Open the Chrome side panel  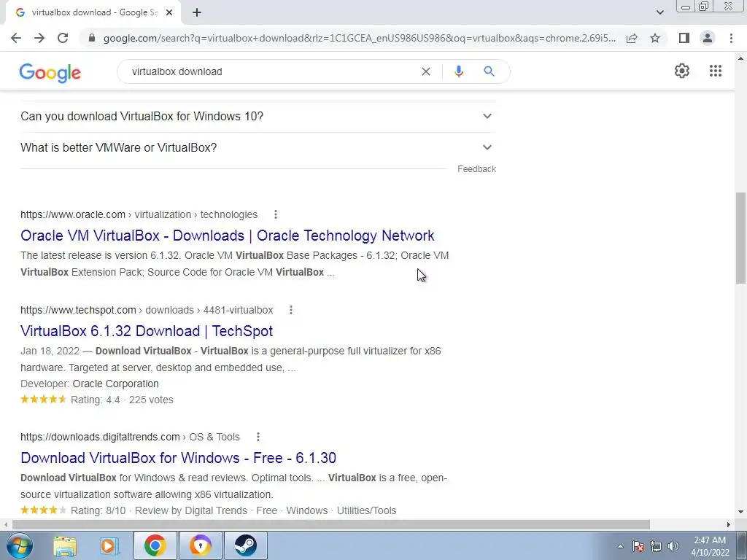tap(684, 38)
